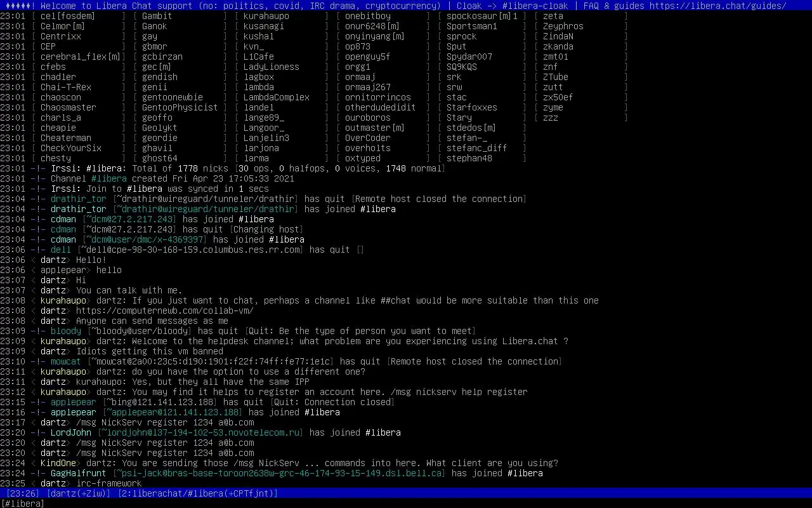Select nick spockosaur[m]1 in the names list
Screen dimensions: 812x508
[482, 16]
